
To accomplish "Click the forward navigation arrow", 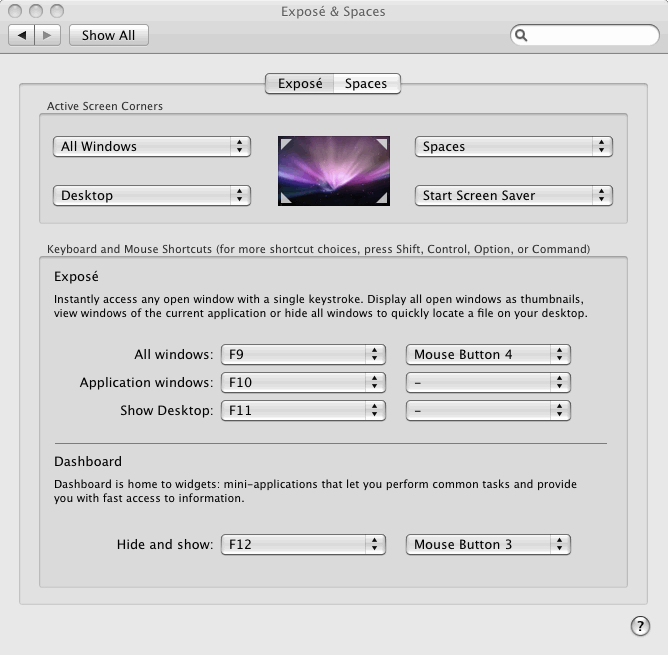I will pos(49,35).
